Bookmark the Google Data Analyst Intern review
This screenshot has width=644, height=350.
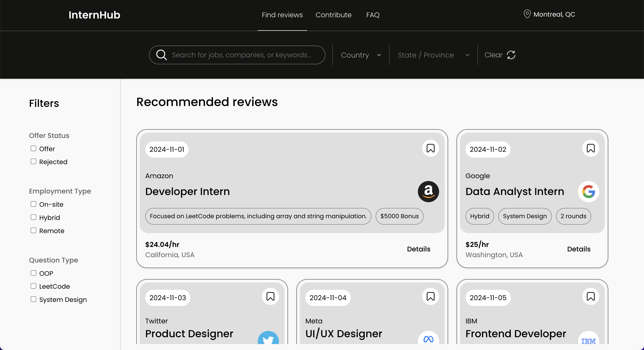(x=591, y=148)
